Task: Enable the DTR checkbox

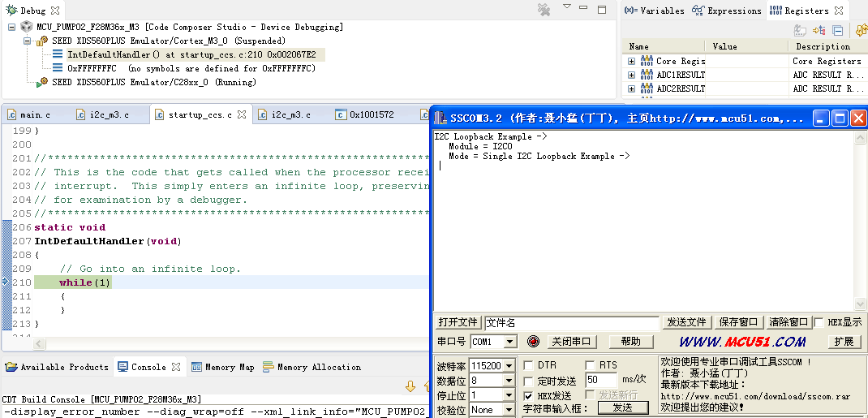Action: (x=529, y=365)
